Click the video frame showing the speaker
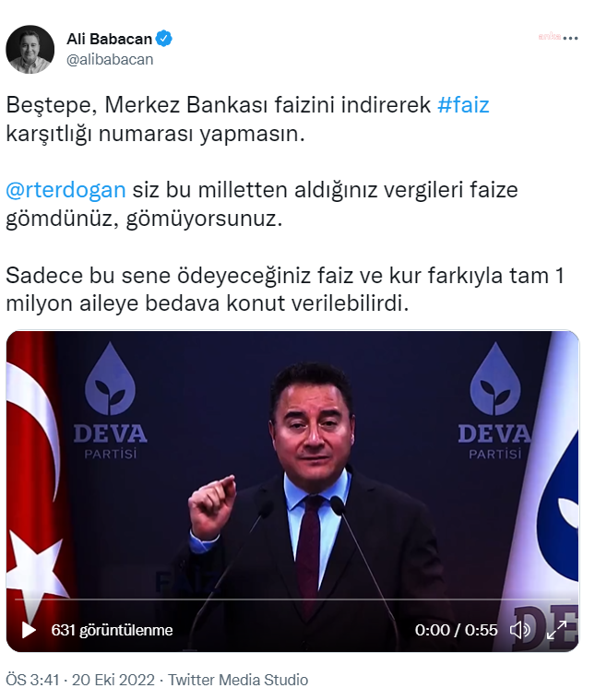This screenshot has height=700, width=595. 292,491
